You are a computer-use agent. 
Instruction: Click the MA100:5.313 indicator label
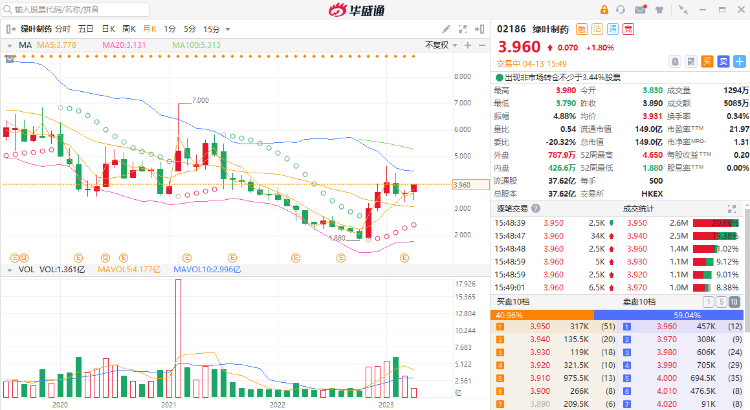click(x=197, y=45)
